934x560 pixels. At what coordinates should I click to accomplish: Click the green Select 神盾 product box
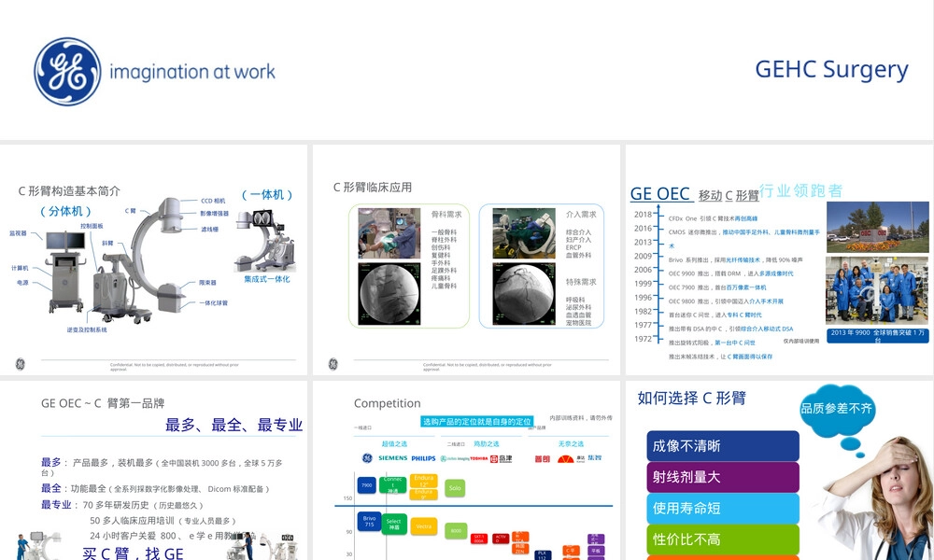394,524
